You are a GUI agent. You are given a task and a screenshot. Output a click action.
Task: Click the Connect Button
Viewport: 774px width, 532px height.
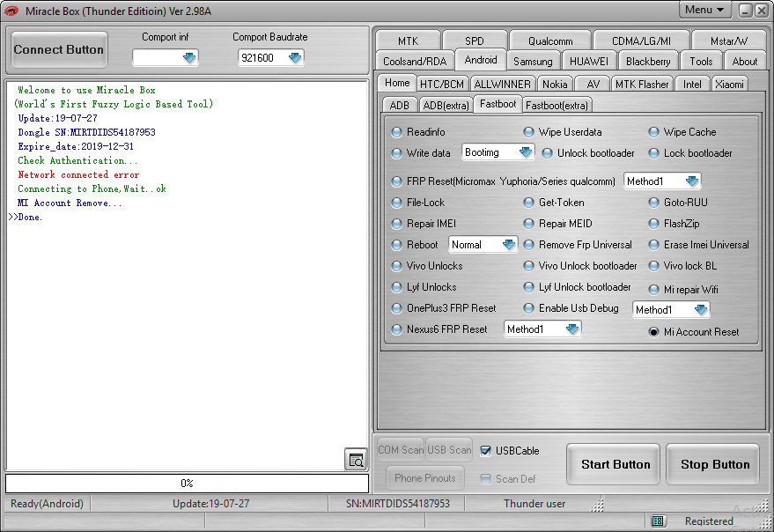point(59,49)
